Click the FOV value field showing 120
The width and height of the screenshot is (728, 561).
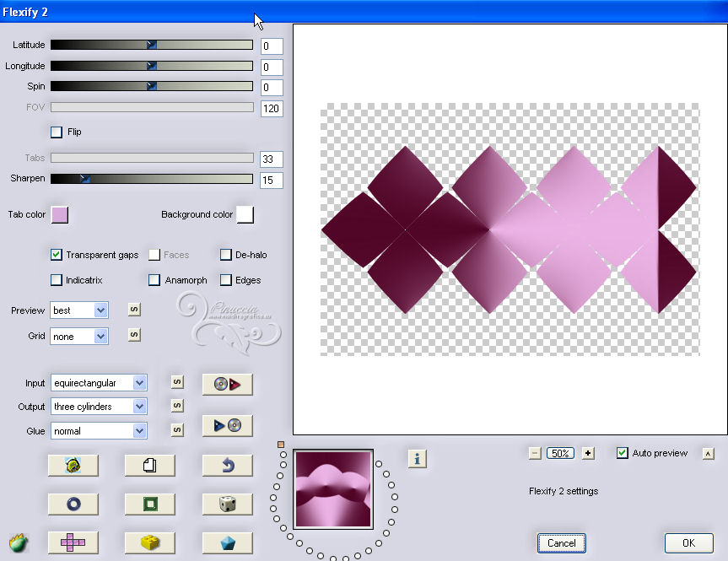click(x=272, y=109)
